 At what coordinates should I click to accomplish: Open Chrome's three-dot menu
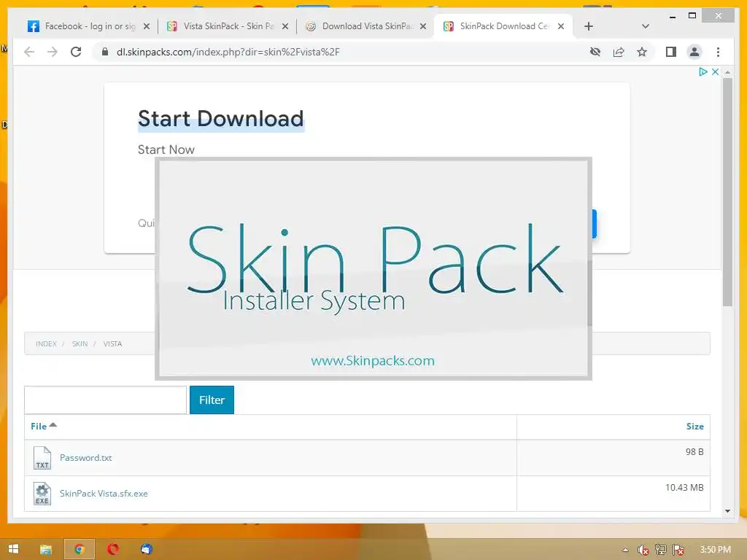pos(718,52)
